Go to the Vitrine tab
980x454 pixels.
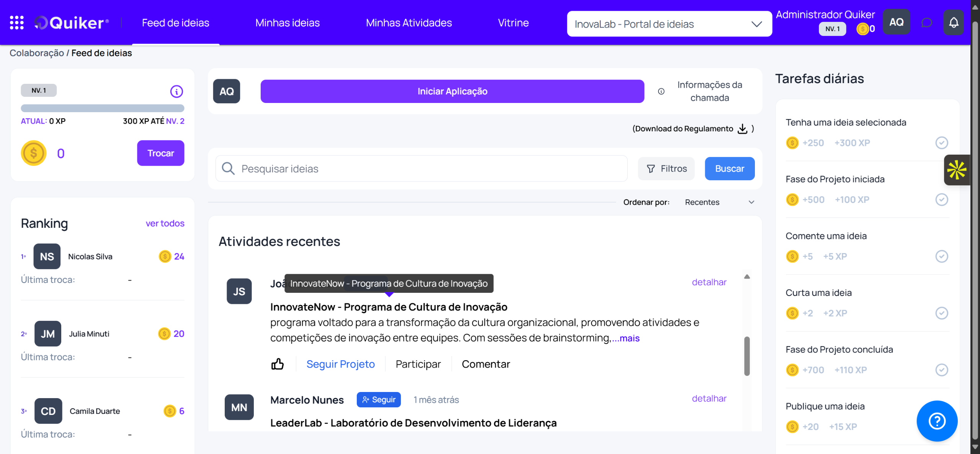coord(513,23)
